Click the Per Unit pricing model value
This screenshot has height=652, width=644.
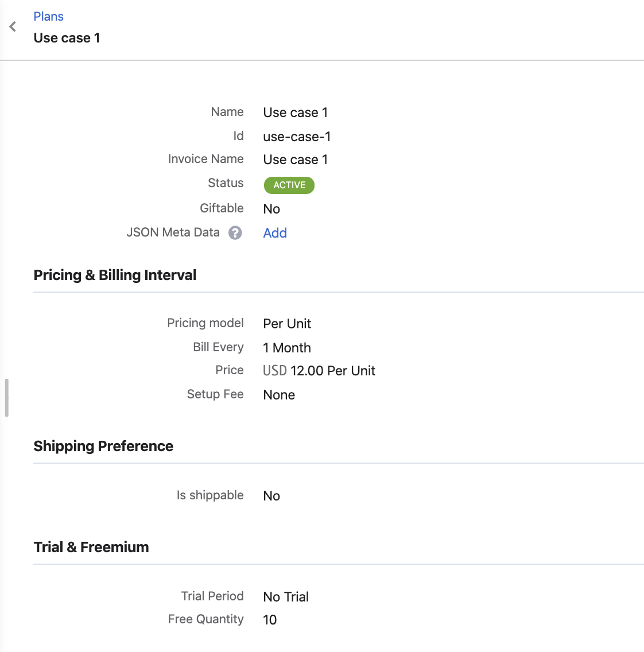pos(287,324)
